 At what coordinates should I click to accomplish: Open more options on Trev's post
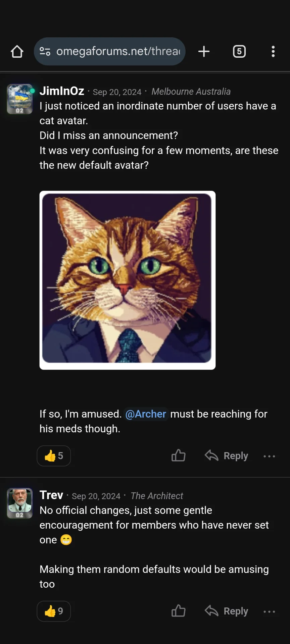[269, 611]
